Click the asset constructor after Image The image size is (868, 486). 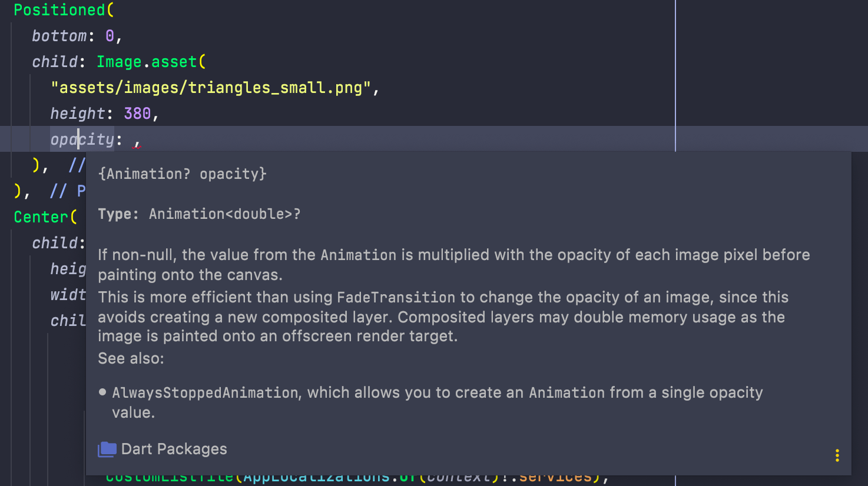[x=174, y=62]
